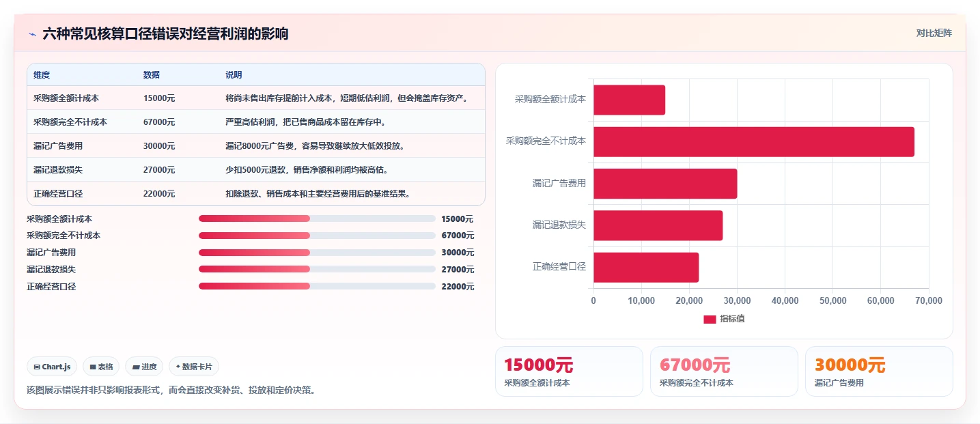The image size is (980, 424).
Task: Click the 指标值 legend label
Action: pyautogui.click(x=732, y=319)
